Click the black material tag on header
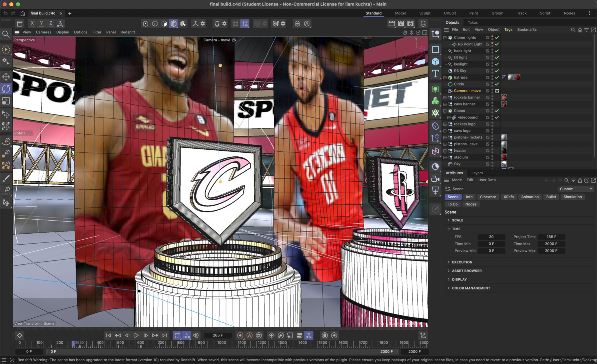The image size is (597, 364). (x=504, y=150)
